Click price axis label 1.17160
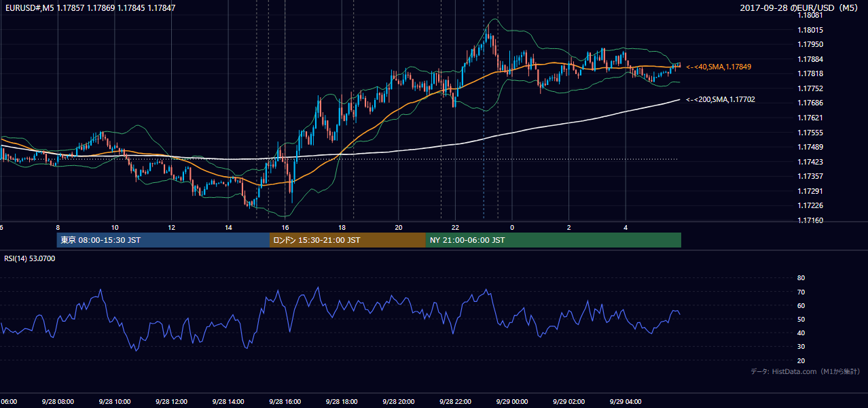Screen dimensions: 868x408 [810, 220]
